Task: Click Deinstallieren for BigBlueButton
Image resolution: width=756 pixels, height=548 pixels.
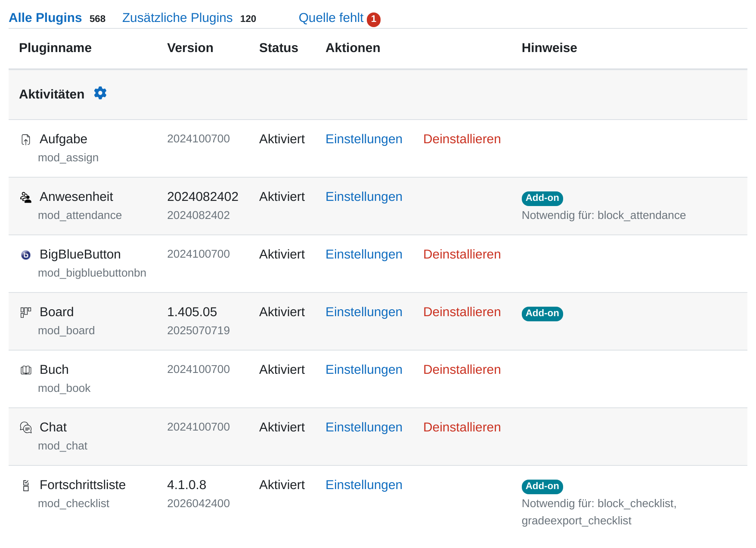Action: pyautogui.click(x=462, y=254)
